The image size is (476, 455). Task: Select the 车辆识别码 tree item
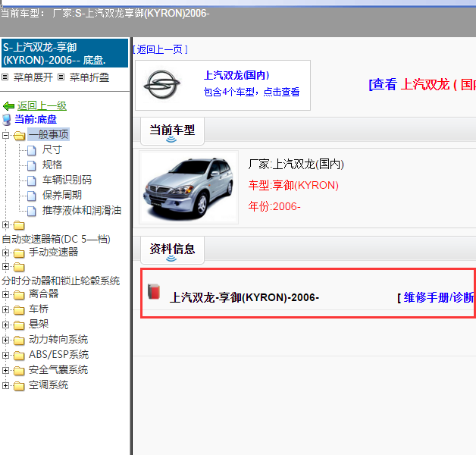(x=67, y=180)
